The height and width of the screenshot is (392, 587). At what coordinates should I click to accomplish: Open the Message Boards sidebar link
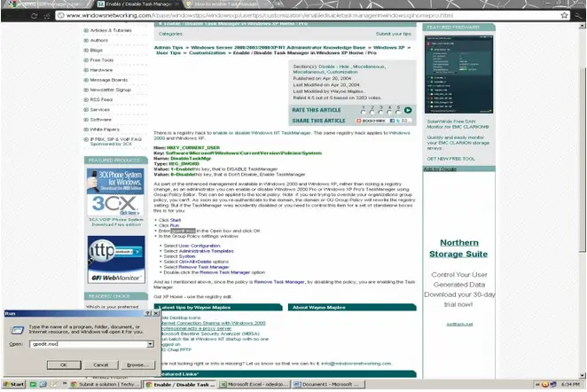coord(108,80)
